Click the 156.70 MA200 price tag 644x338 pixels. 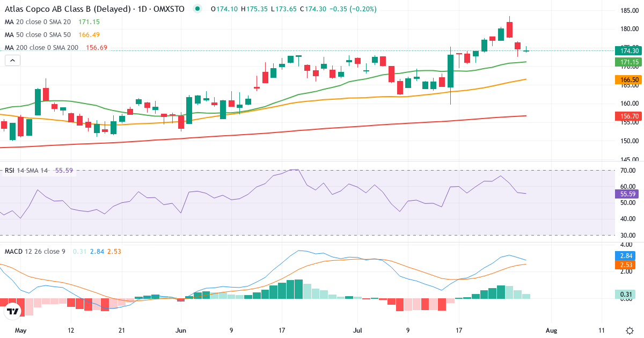[628, 116]
